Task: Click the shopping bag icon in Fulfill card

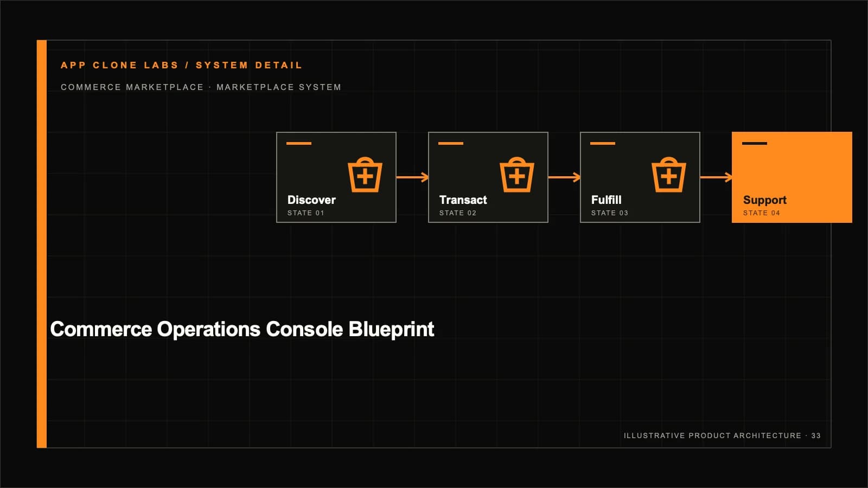Action: pyautogui.click(x=669, y=175)
